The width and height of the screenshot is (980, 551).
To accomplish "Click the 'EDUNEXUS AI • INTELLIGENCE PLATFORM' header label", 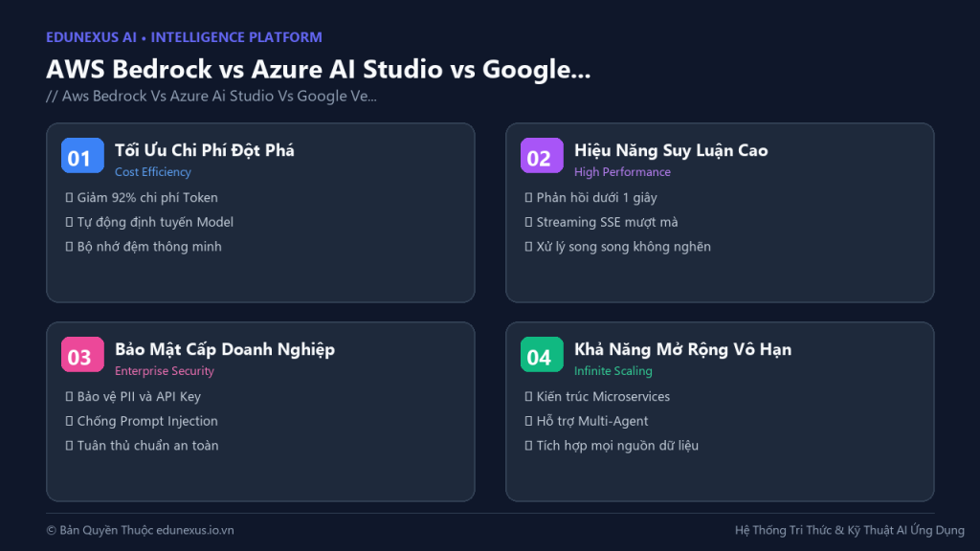I will 184,37.
